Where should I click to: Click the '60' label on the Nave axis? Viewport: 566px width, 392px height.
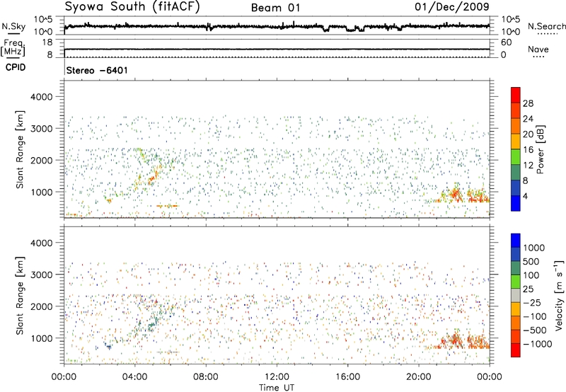click(506, 42)
